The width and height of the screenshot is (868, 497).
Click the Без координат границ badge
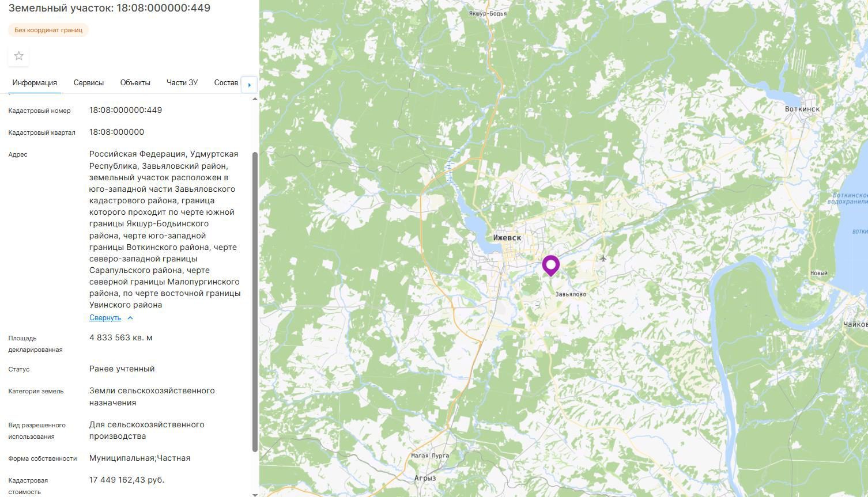pos(48,30)
